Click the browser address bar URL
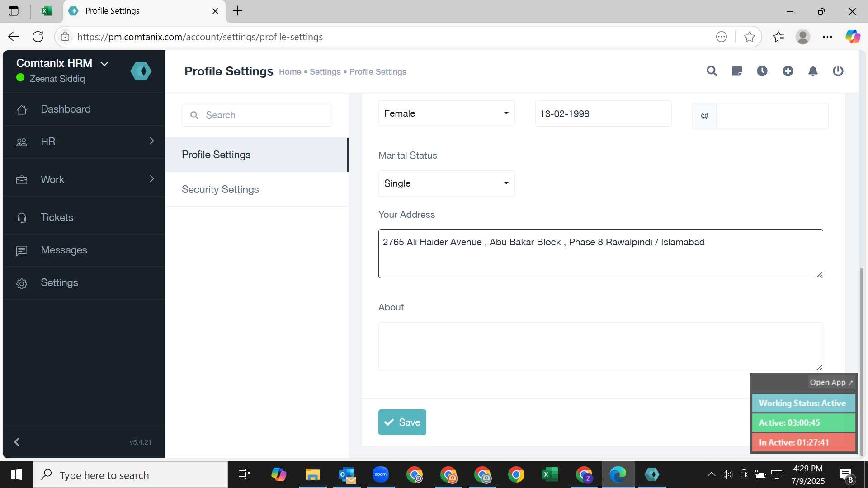The width and height of the screenshot is (868, 488). [200, 37]
